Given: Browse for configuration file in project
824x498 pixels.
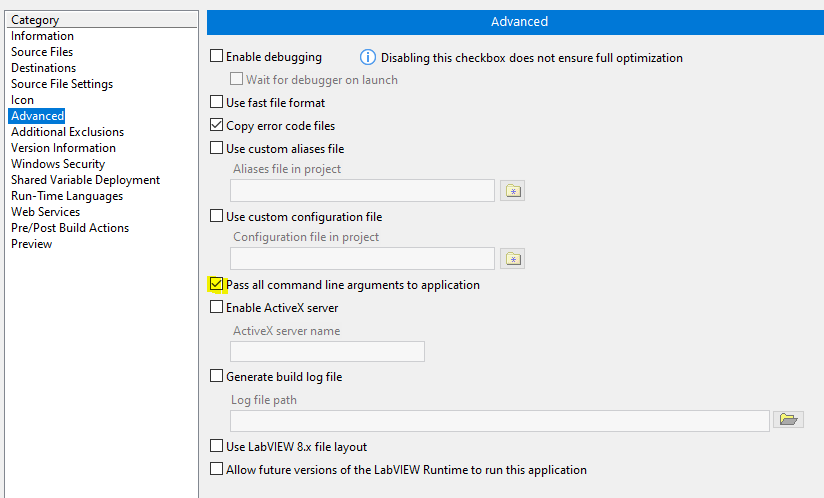Looking at the screenshot, I should point(512,259).
